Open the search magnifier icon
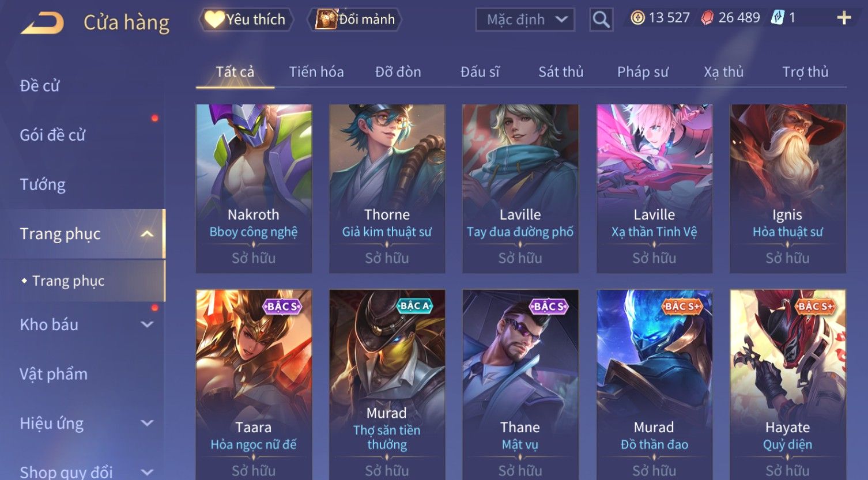868x480 pixels. click(x=601, y=20)
